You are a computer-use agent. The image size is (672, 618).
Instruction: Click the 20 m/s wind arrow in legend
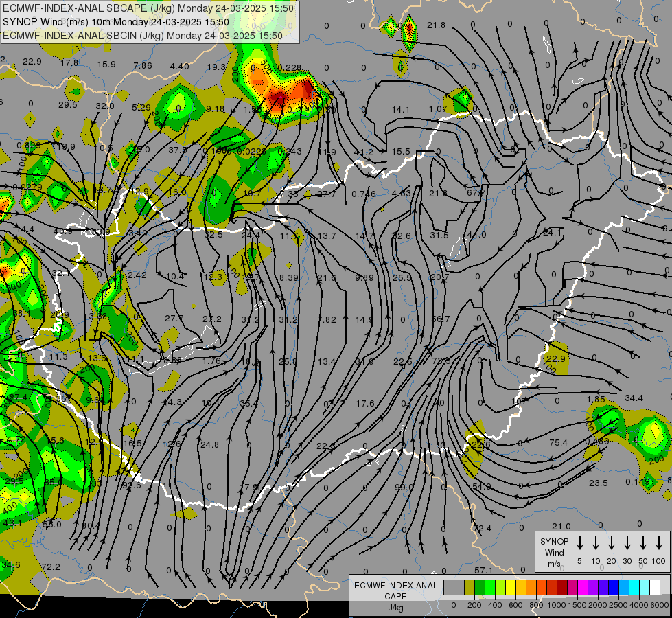(612, 543)
